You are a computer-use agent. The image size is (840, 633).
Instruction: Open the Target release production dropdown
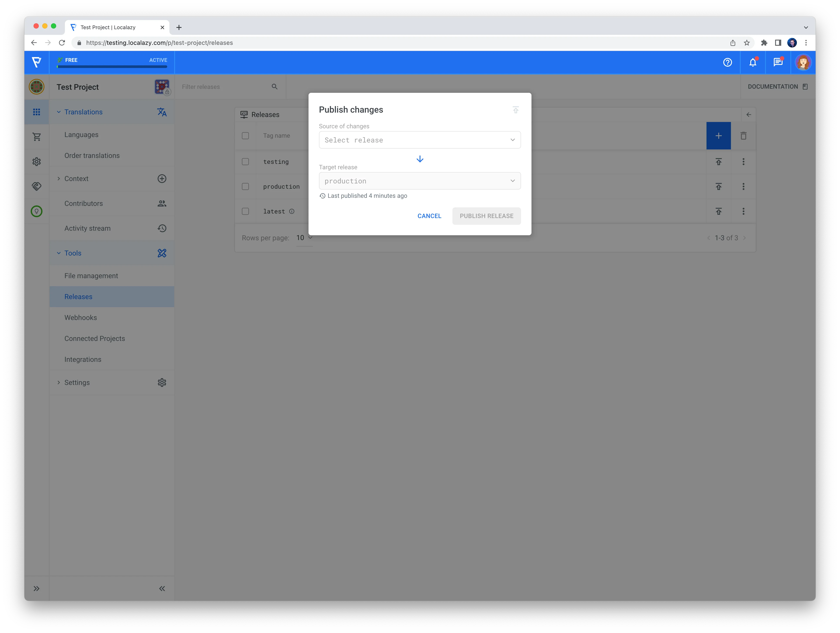click(x=420, y=181)
